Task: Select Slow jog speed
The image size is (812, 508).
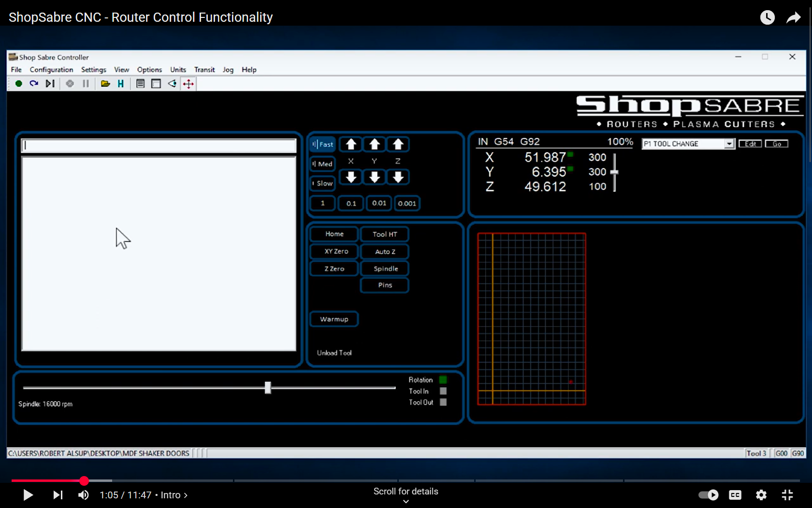Action: (322, 183)
